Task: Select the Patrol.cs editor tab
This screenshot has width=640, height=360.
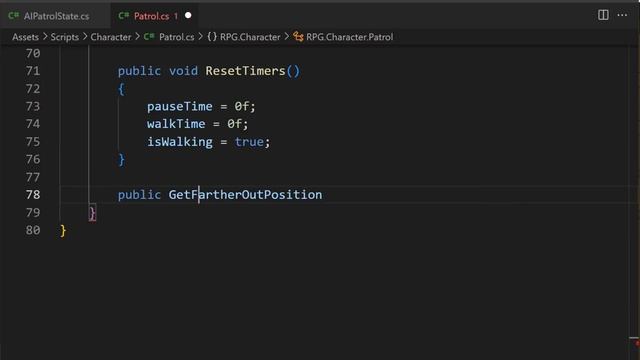Action: coord(154,16)
